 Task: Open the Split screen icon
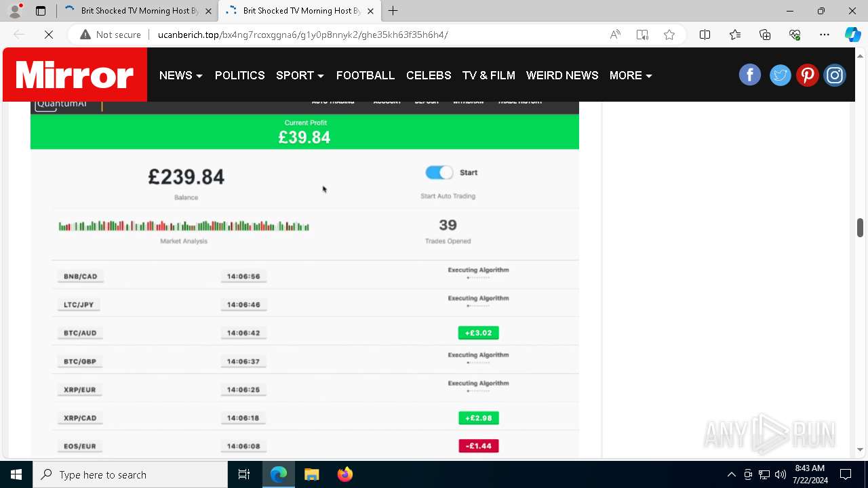[x=705, y=35]
